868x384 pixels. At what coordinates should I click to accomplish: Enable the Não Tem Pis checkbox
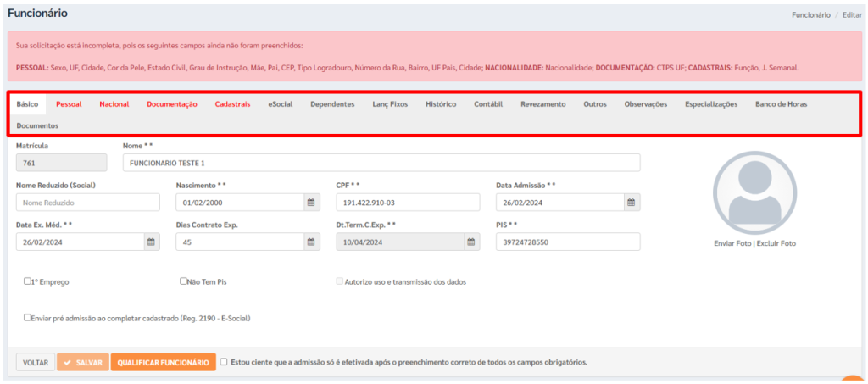(183, 281)
